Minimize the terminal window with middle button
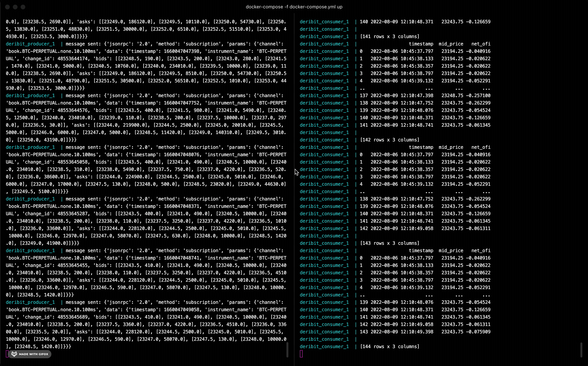Screen dimensions: 588x366 coord(15,7)
